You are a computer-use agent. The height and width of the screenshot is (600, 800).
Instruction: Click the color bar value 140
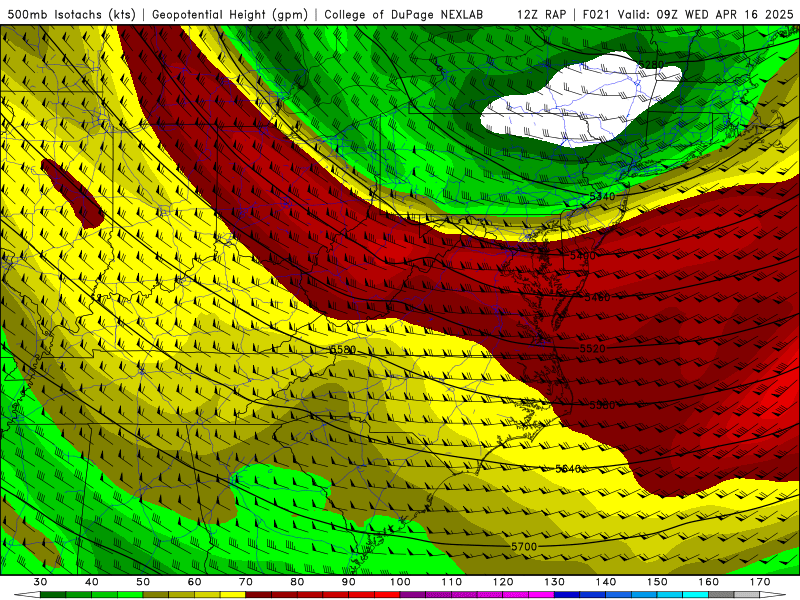pos(606,582)
